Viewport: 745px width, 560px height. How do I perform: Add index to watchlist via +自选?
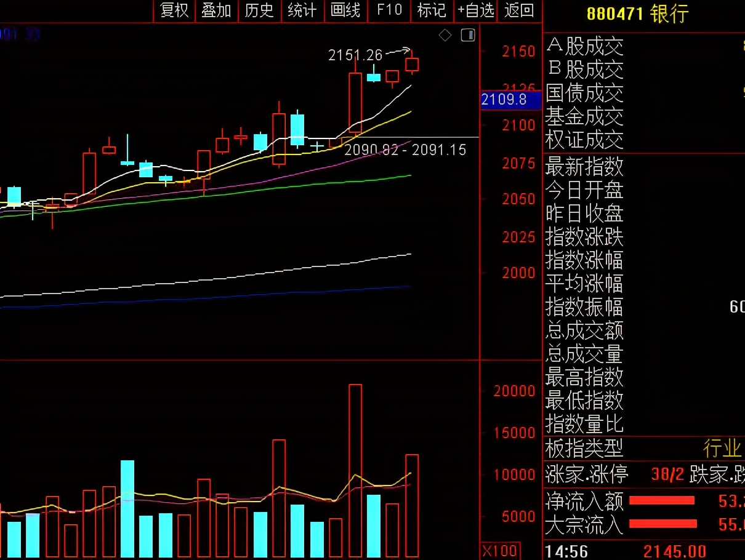point(475,11)
